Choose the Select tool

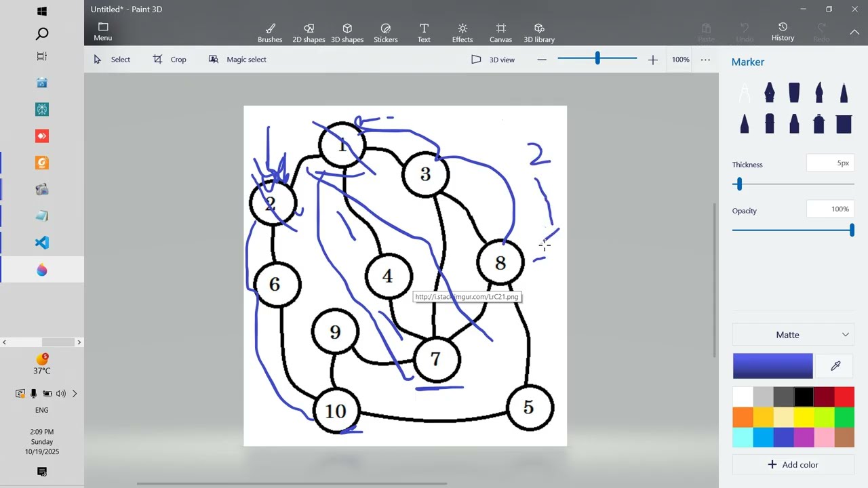click(x=112, y=60)
